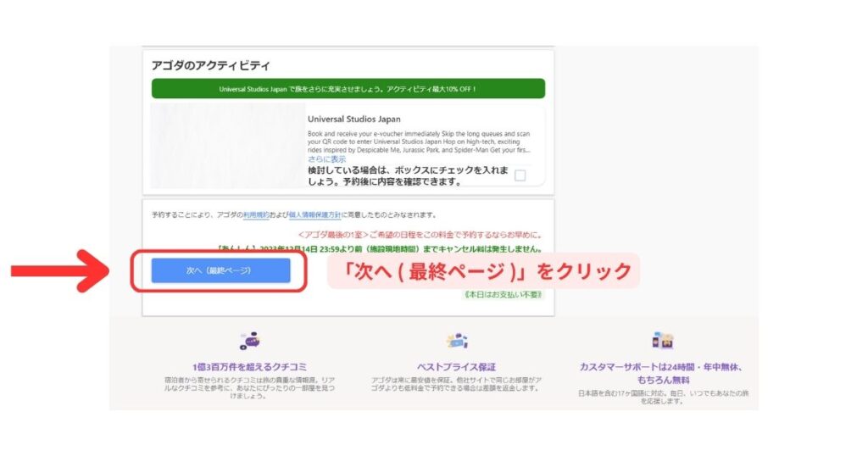
Task: Click the ベストプライス保証 heading
Action: 457,367
